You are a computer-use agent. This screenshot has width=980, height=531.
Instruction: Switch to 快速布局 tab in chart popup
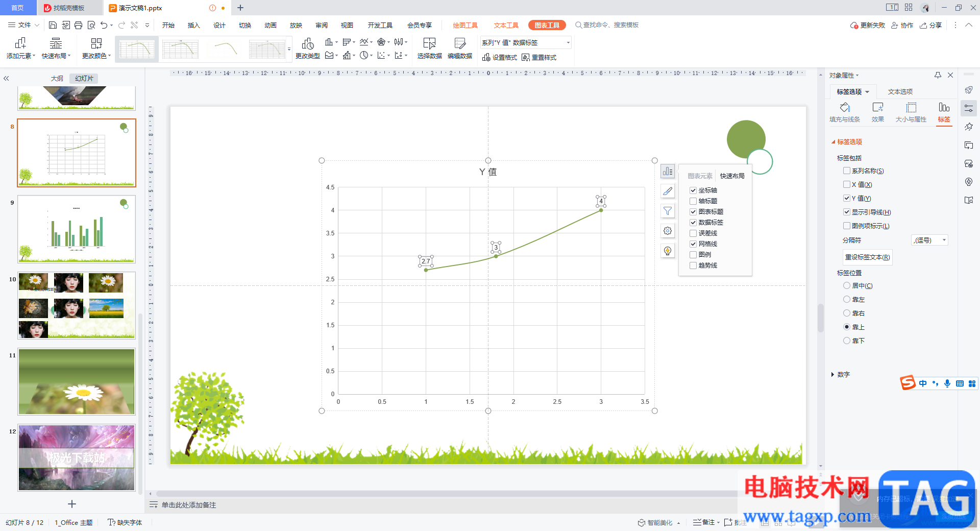[732, 176]
